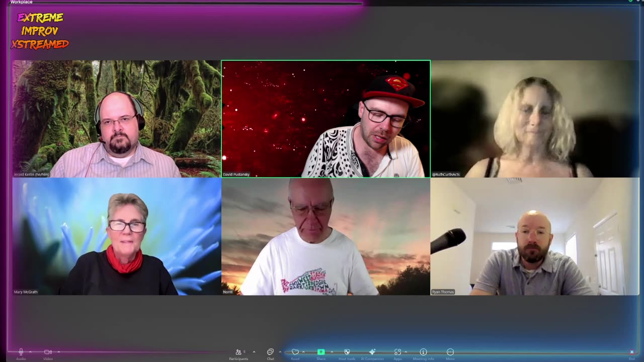Screen dimensions: 644x362
Task: Expand the Chat options caret
Action: click(280, 352)
